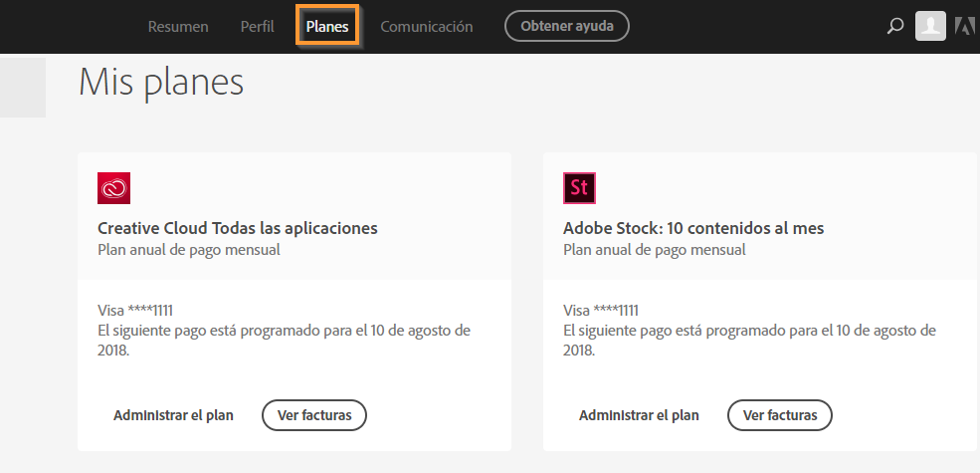View invoices for the Creative Cloud plan
Screen dimensions: 980x473
[x=313, y=415]
